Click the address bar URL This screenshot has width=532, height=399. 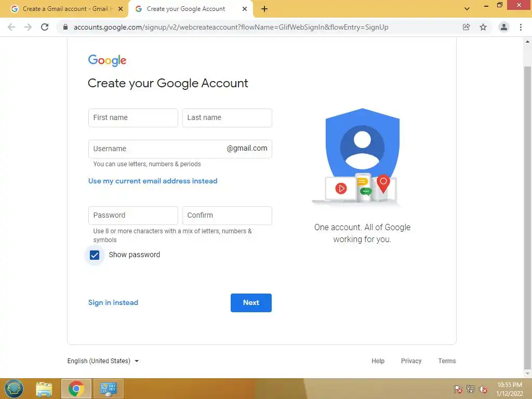click(231, 27)
